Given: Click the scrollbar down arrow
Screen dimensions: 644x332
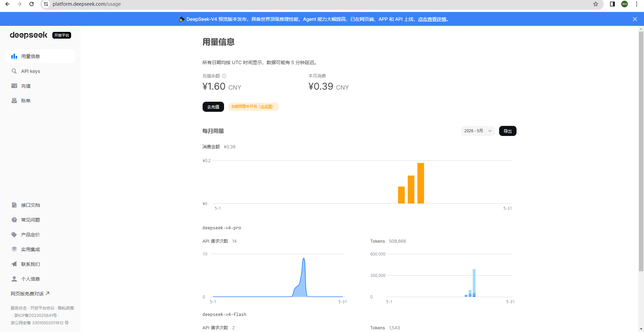Looking at the screenshot, I should tap(641, 329).
